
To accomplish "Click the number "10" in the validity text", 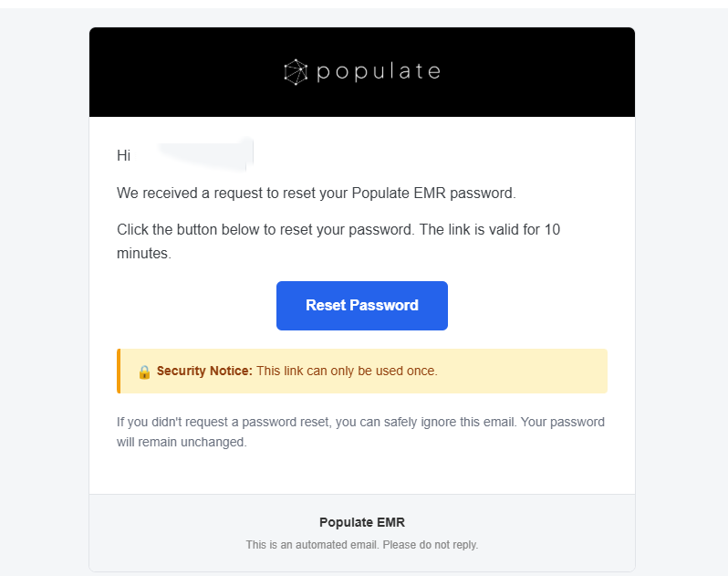I will coord(553,229).
